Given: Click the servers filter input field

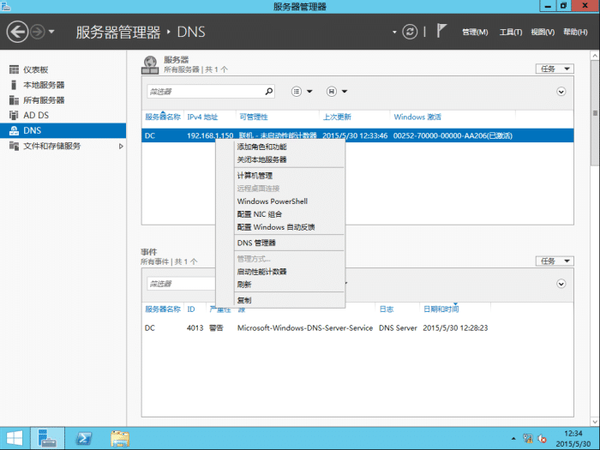Looking at the screenshot, I should [210, 91].
